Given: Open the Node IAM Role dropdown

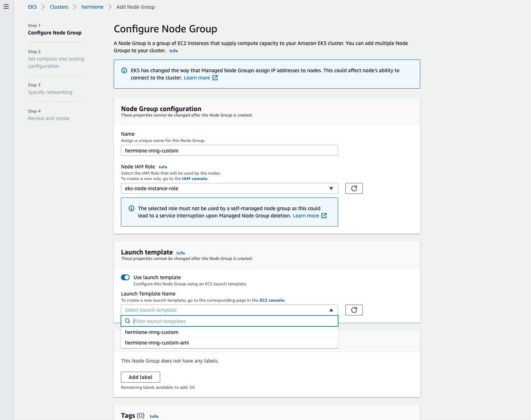Looking at the screenshot, I should tap(230, 188).
